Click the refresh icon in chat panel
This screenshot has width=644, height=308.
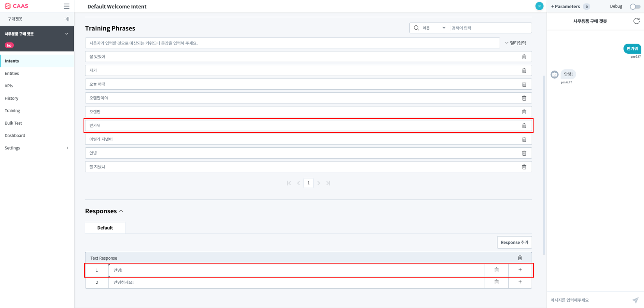pyautogui.click(x=636, y=21)
